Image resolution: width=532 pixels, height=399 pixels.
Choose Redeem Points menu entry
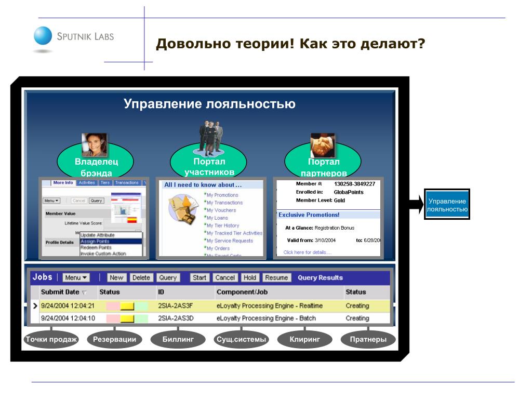tap(111, 247)
